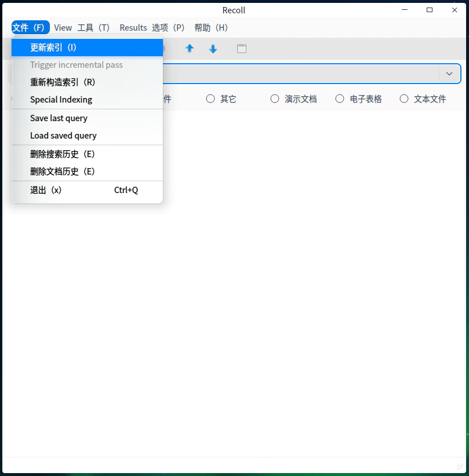Viewport: 469px width, 476px height.
Task: Open the 选项 (P) menu
Action: (168, 28)
